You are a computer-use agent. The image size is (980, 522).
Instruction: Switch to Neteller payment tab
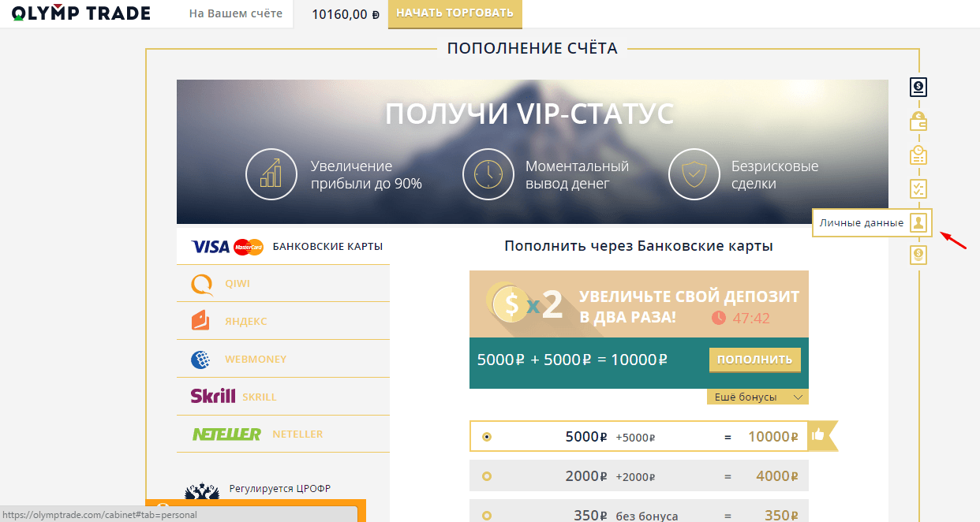283,434
